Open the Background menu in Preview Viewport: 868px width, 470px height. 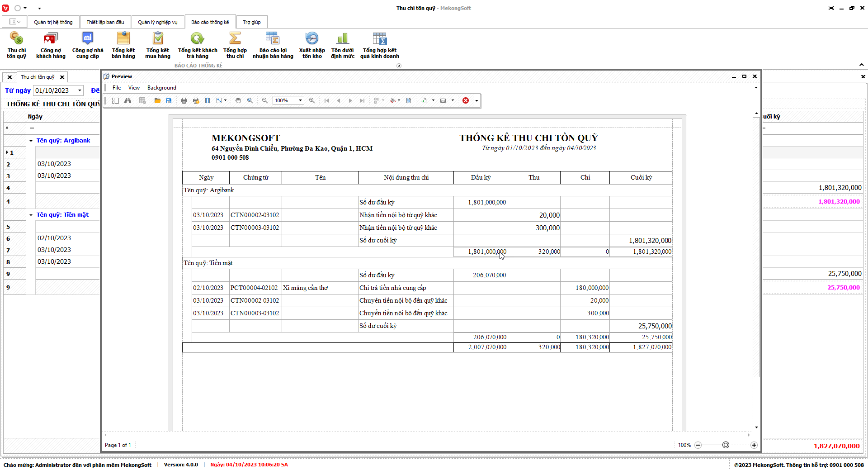[161, 88]
